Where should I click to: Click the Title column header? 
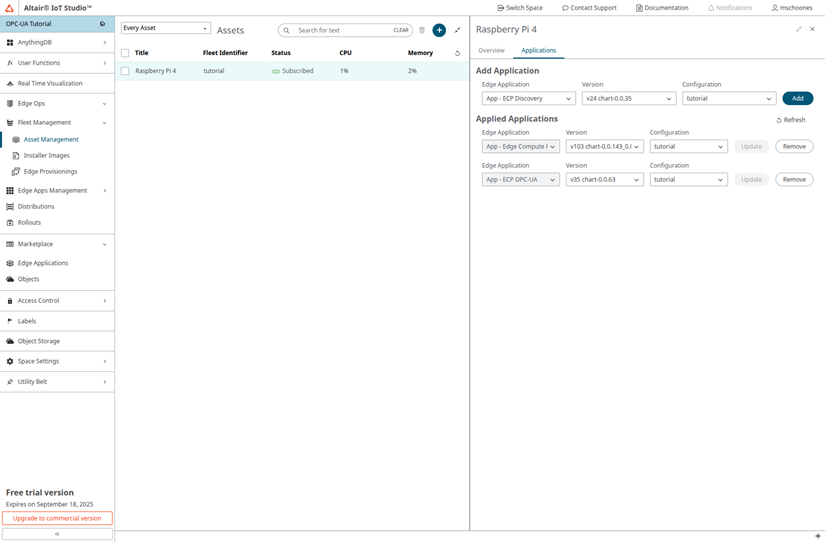(x=142, y=53)
